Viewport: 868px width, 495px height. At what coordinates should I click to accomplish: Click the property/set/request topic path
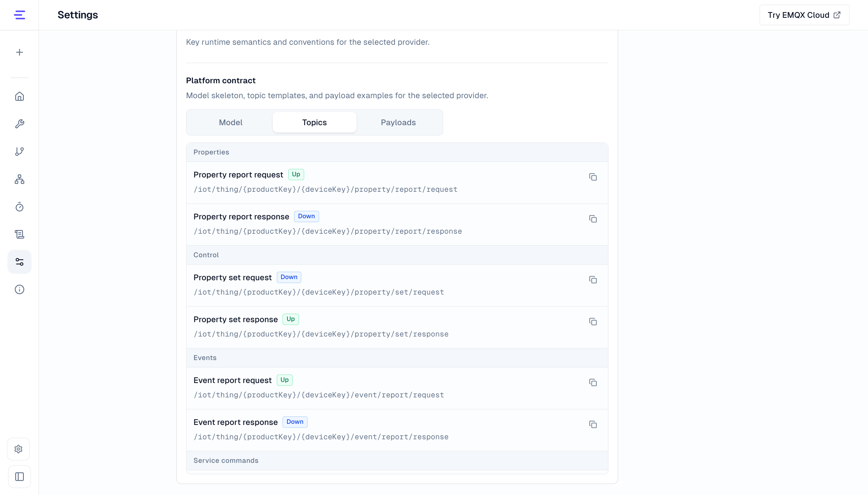pos(318,292)
